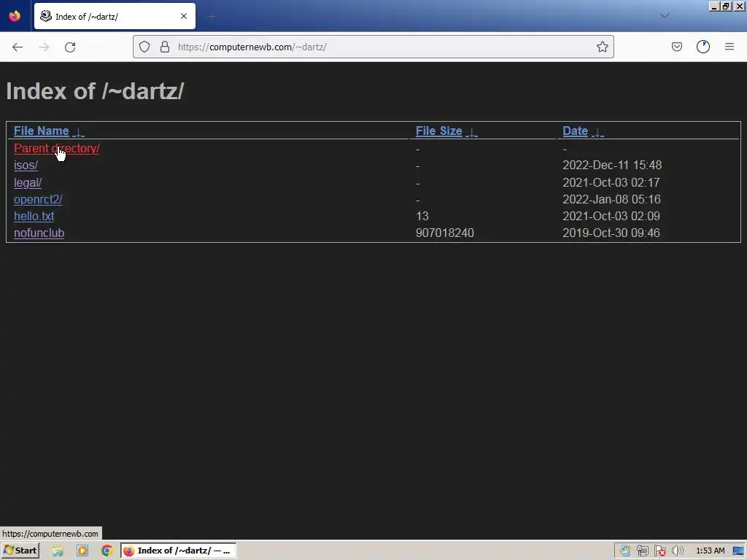Close the Index of /~dartz/ tab

click(x=184, y=16)
